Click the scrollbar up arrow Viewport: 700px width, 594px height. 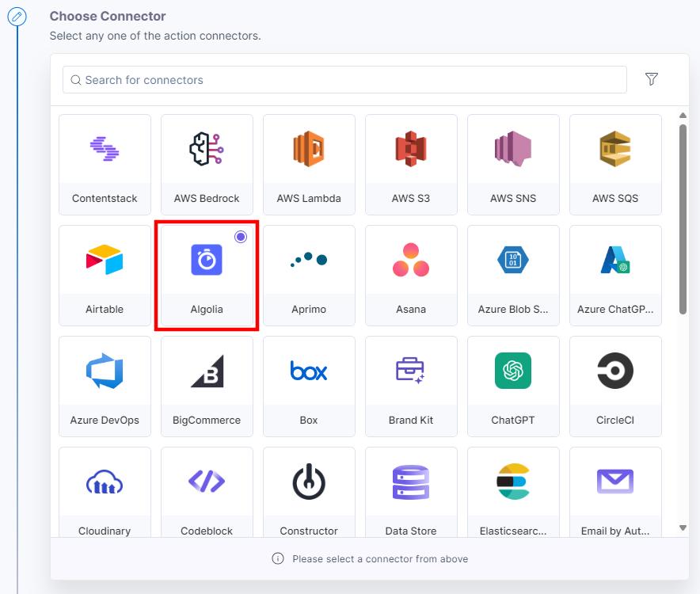(x=683, y=115)
